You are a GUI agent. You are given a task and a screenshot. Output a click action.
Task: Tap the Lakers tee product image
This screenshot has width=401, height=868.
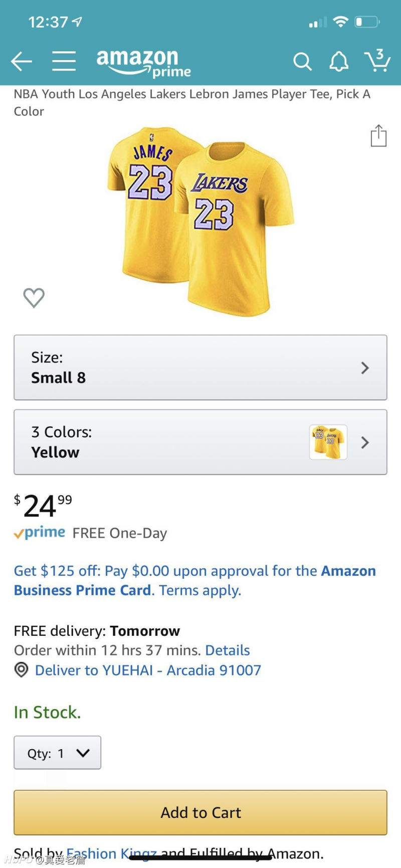200,221
